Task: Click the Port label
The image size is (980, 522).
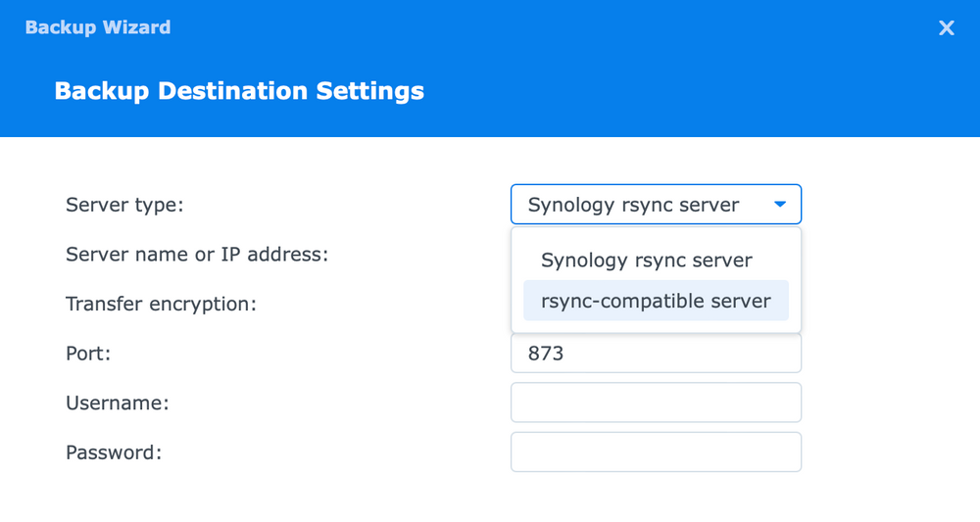Action: click(x=88, y=354)
